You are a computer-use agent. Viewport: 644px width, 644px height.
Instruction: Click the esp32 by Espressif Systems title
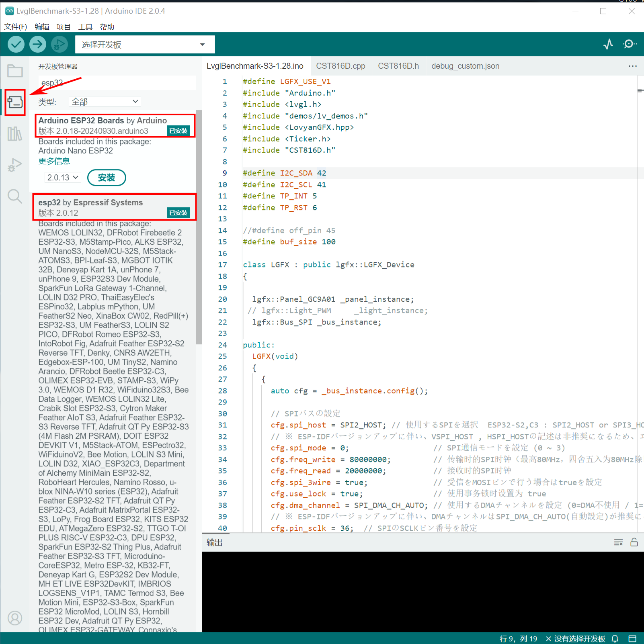pos(90,202)
